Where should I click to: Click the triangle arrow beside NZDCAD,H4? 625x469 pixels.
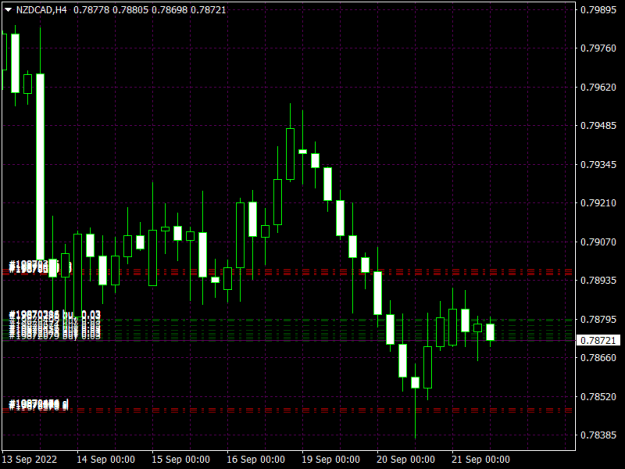(x=8, y=10)
